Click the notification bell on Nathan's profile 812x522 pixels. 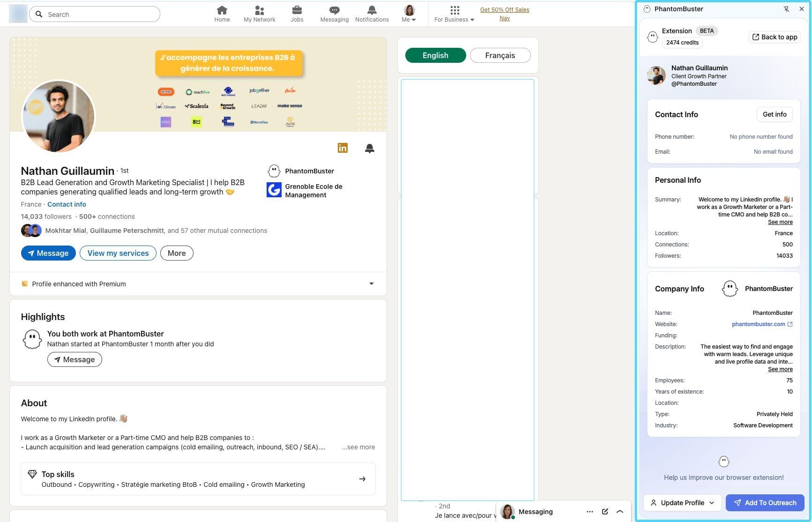pos(369,149)
